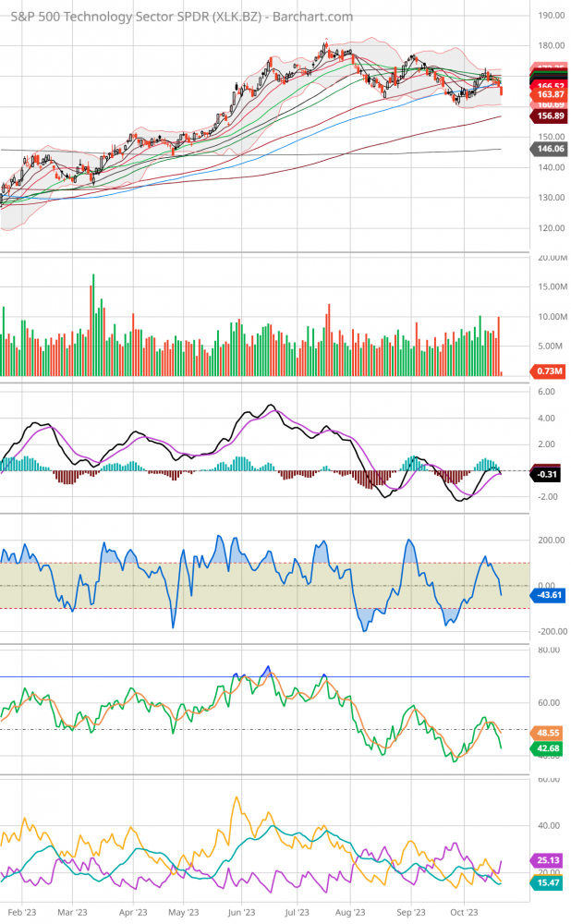Click the 20.00M volume axis label
The image size is (571, 924).
pyautogui.click(x=551, y=257)
